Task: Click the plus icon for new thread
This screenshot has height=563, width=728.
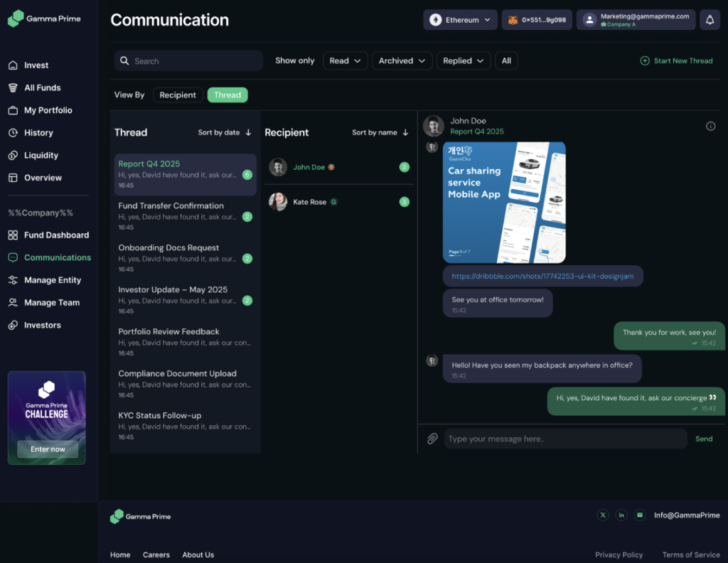Action: (x=644, y=61)
